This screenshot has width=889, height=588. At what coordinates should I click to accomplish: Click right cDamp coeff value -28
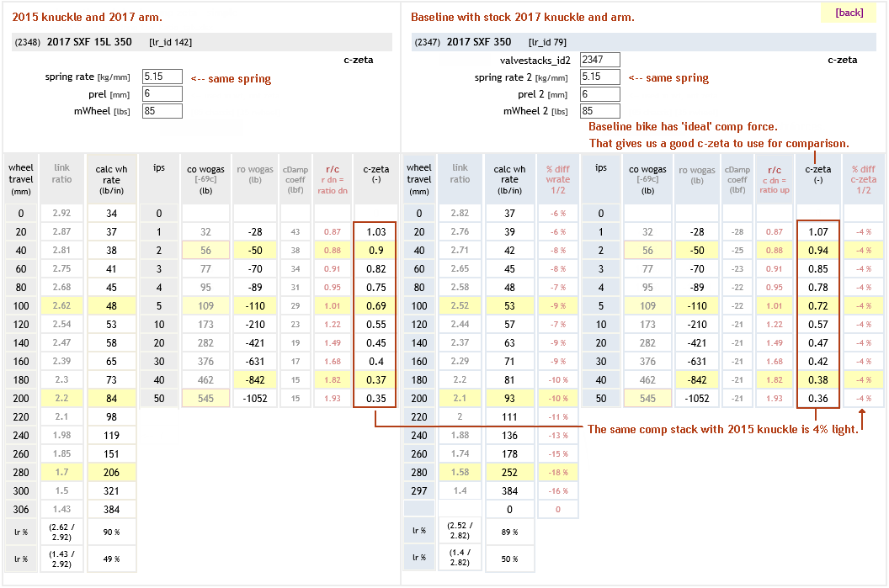point(737,231)
